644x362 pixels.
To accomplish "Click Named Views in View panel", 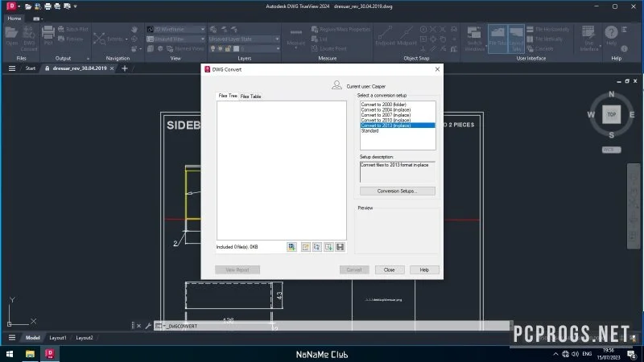I will click(x=186, y=48).
